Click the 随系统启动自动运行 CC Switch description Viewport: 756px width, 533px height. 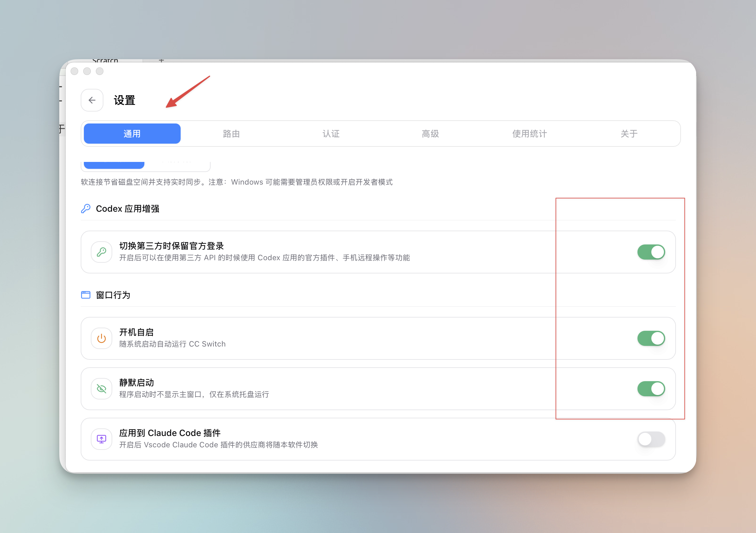[x=172, y=344]
